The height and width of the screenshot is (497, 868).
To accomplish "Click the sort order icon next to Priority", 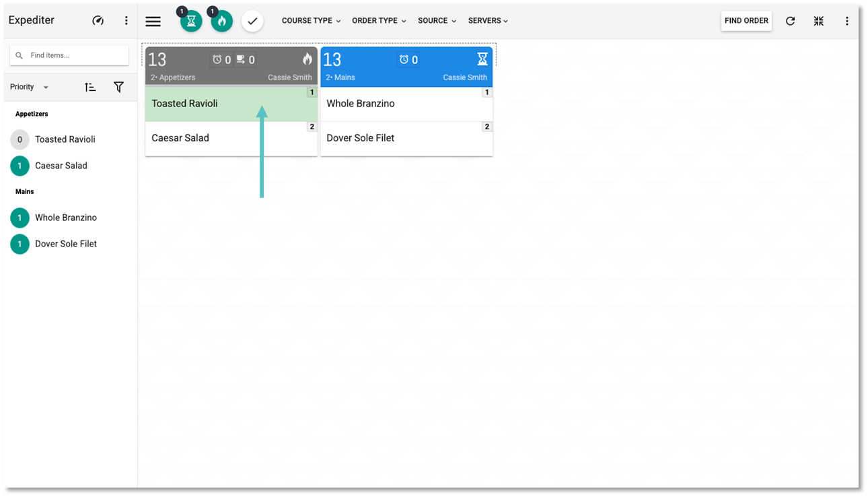I will click(90, 87).
